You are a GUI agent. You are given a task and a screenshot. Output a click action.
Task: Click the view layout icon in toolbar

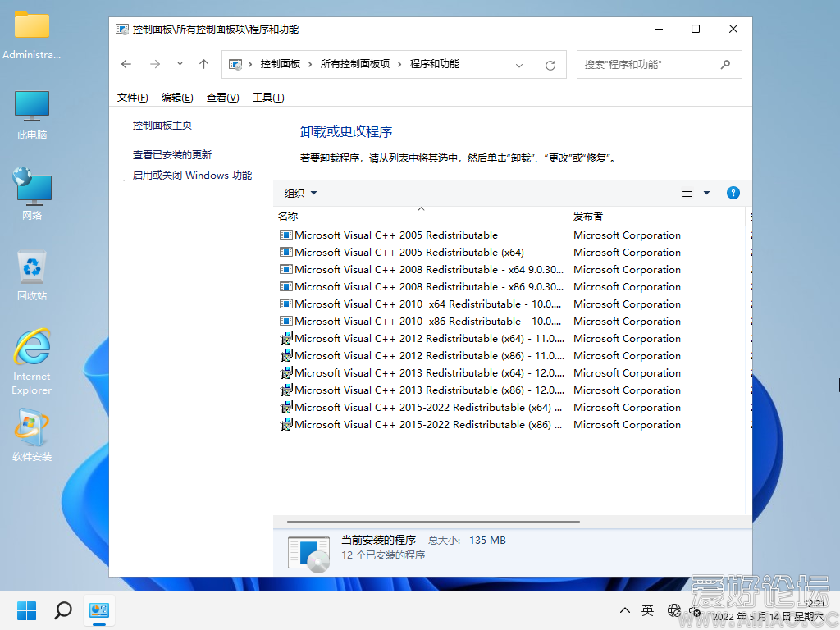coord(687,193)
